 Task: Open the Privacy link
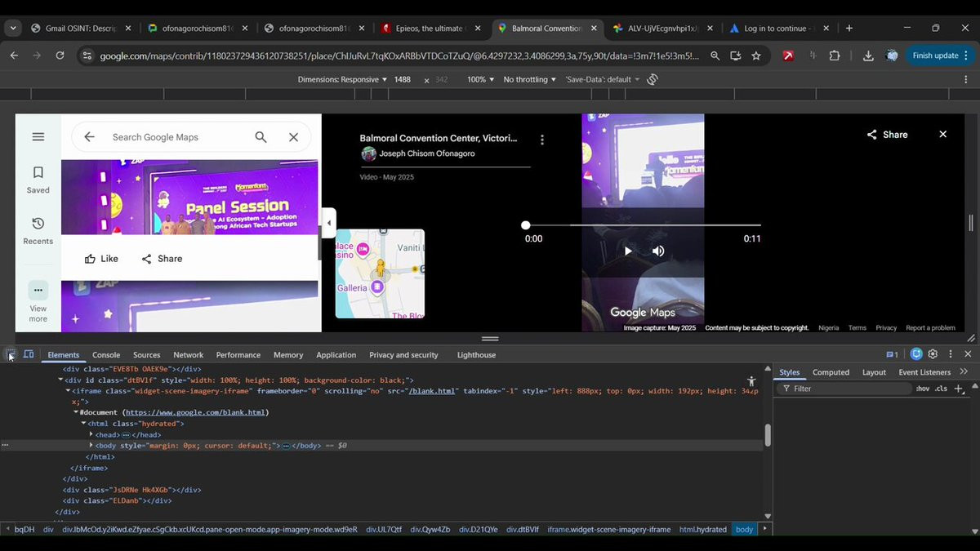pyautogui.click(x=886, y=327)
